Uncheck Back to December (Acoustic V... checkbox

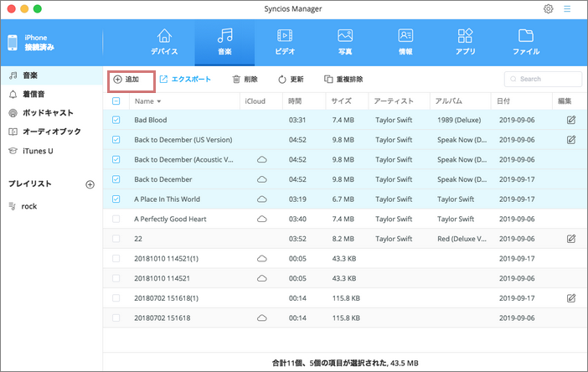pos(116,159)
